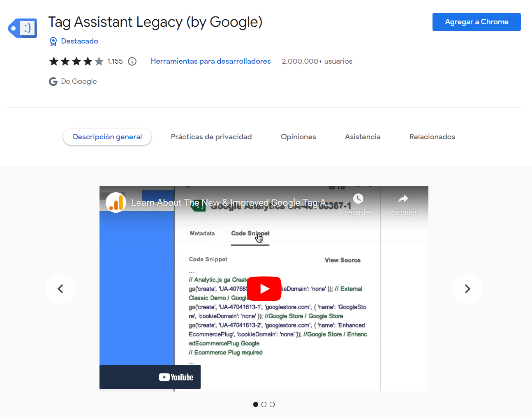The image size is (532, 419).
Task: Click the Tag Assistant extension logo icon
Action: (x=23, y=28)
